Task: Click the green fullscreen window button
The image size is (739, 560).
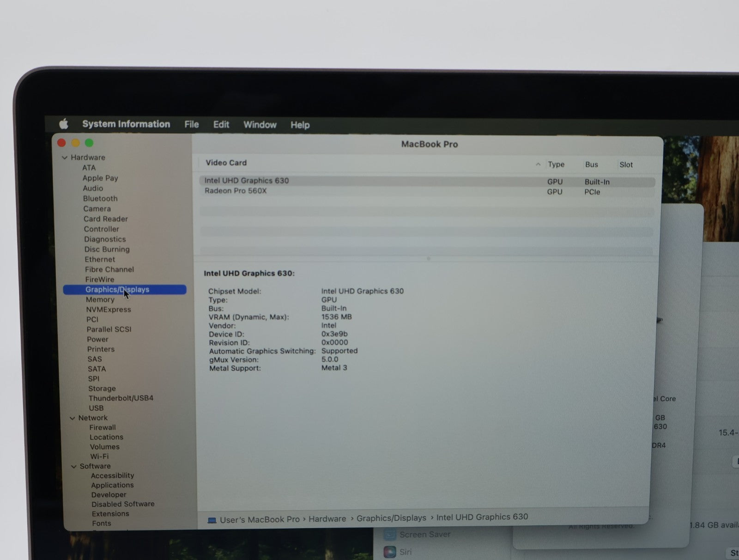Action: 89,143
